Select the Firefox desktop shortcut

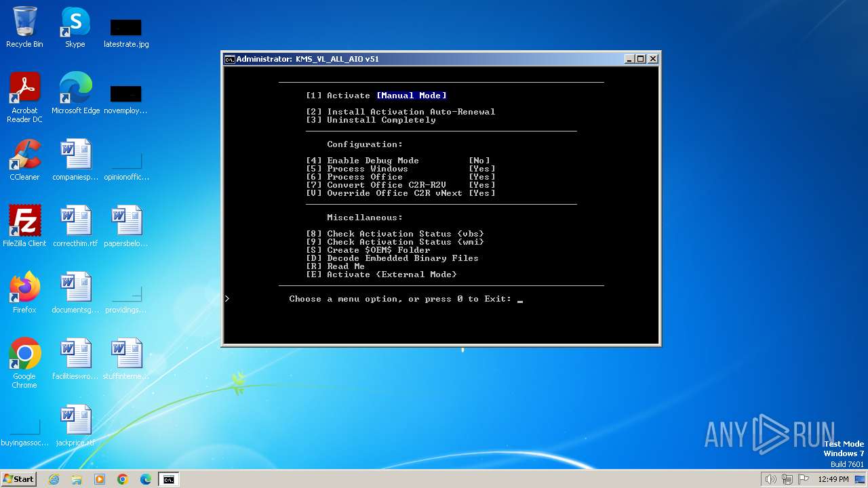pyautogui.click(x=24, y=293)
